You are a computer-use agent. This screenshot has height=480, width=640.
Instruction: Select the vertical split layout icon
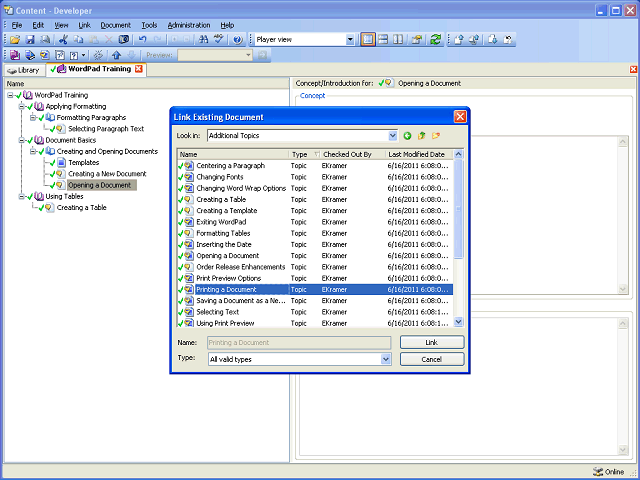tap(398, 39)
